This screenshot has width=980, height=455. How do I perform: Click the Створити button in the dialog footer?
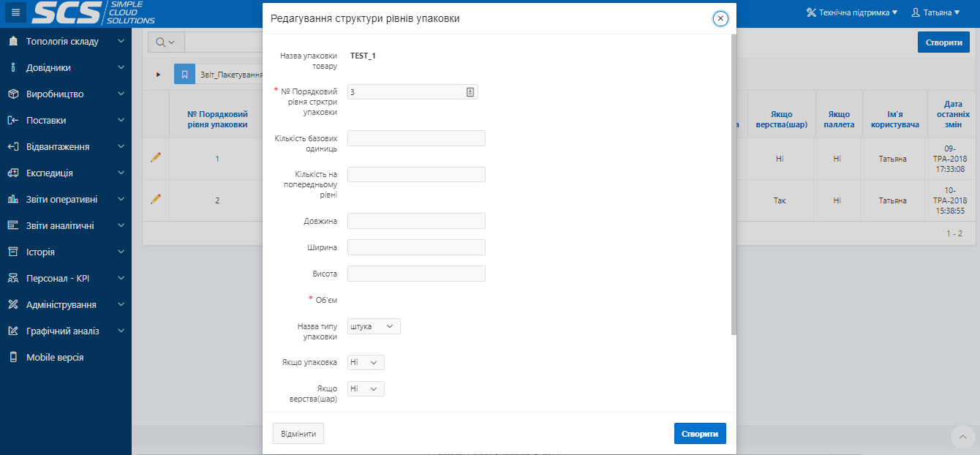(x=700, y=434)
